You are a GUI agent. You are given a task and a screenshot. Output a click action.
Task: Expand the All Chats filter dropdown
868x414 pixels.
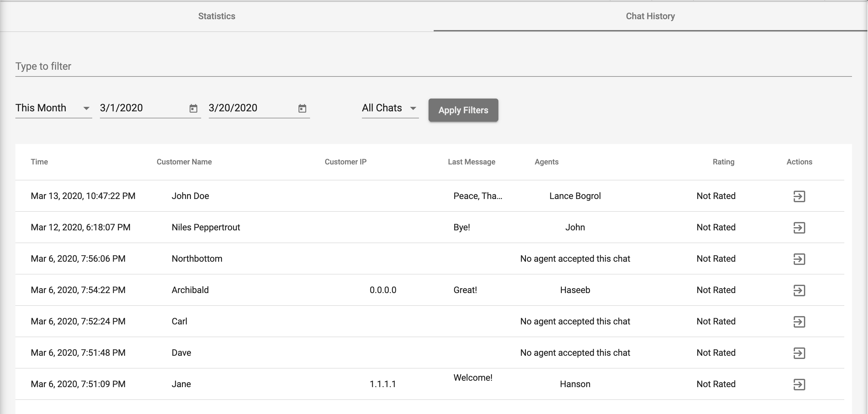(x=390, y=108)
